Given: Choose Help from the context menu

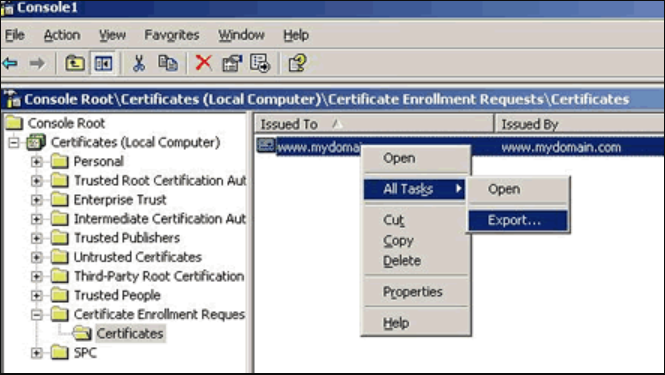Looking at the screenshot, I should click(416, 323).
